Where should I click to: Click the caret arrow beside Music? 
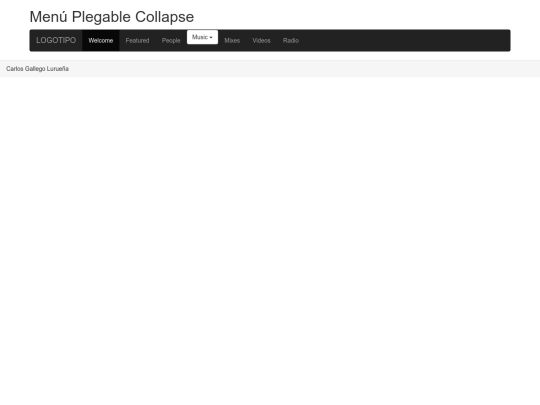pyautogui.click(x=211, y=38)
